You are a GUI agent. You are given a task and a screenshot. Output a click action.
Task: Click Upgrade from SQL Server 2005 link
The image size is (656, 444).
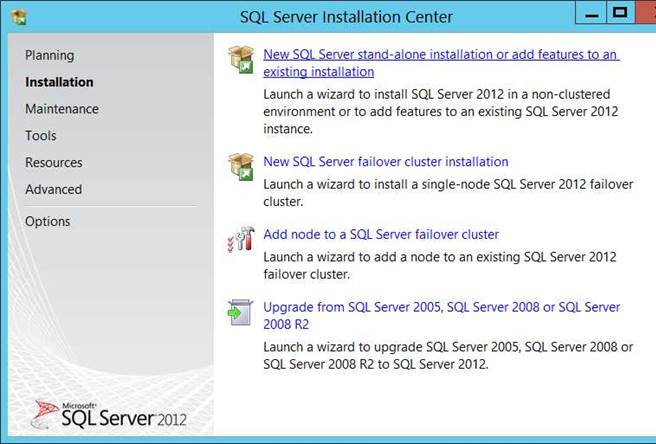coord(441,316)
